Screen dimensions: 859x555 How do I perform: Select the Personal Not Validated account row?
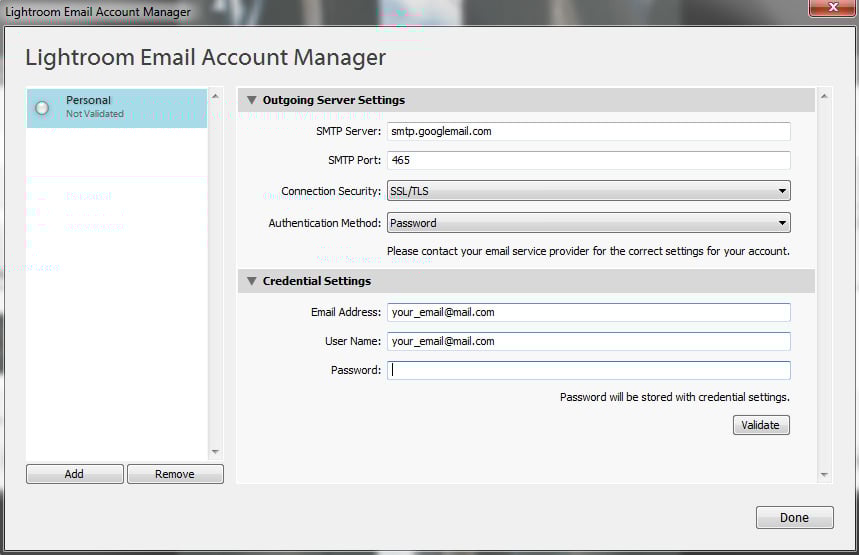117,108
